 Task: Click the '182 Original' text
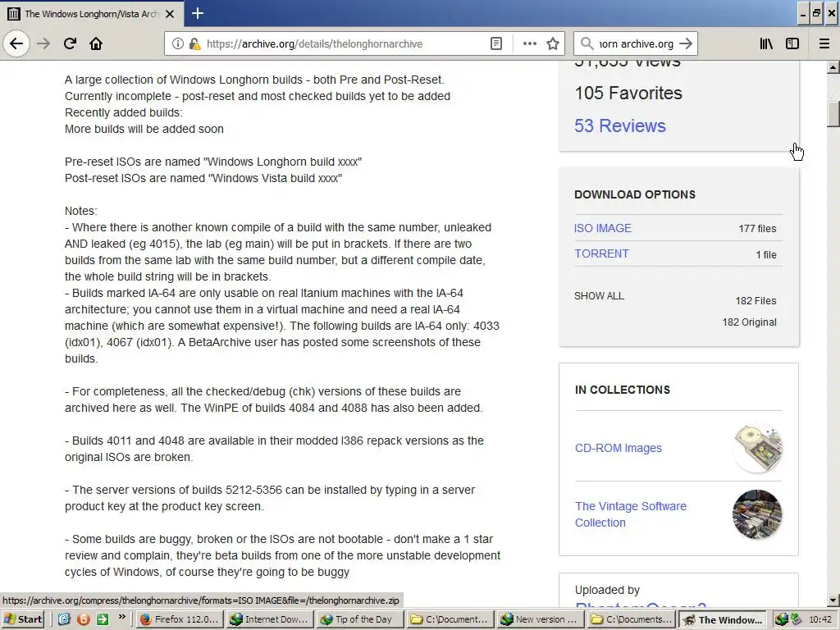tap(749, 322)
